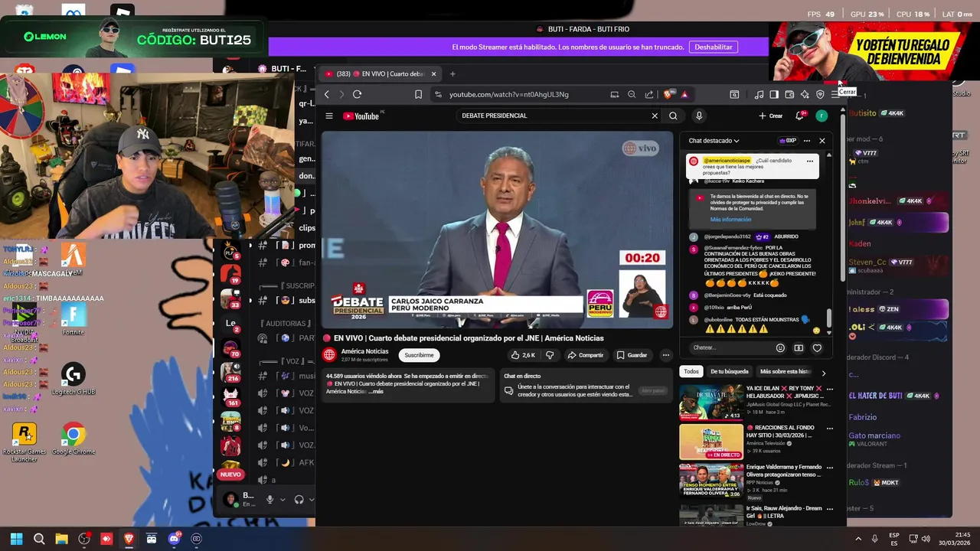980x551 pixels.
Task: Go back in browser history
Action: 326,94
